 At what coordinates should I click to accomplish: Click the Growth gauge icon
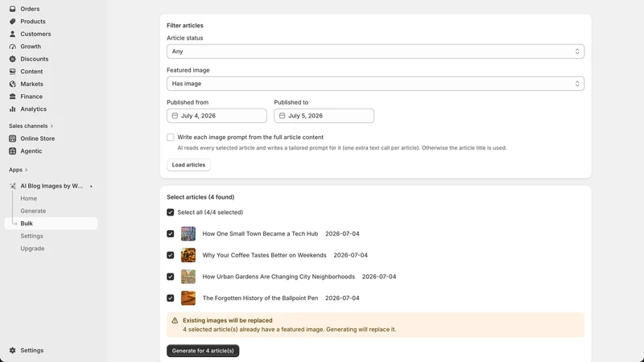(x=12, y=47)
